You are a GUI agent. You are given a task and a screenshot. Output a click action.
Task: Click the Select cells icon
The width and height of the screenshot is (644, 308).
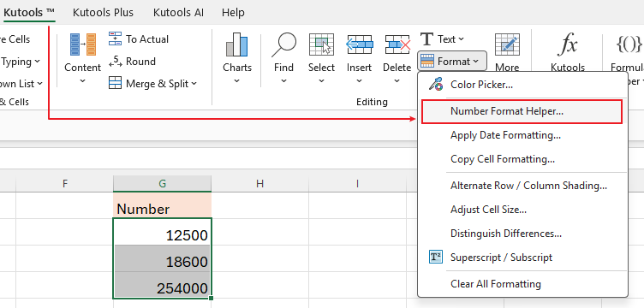(x=321, y=44)
